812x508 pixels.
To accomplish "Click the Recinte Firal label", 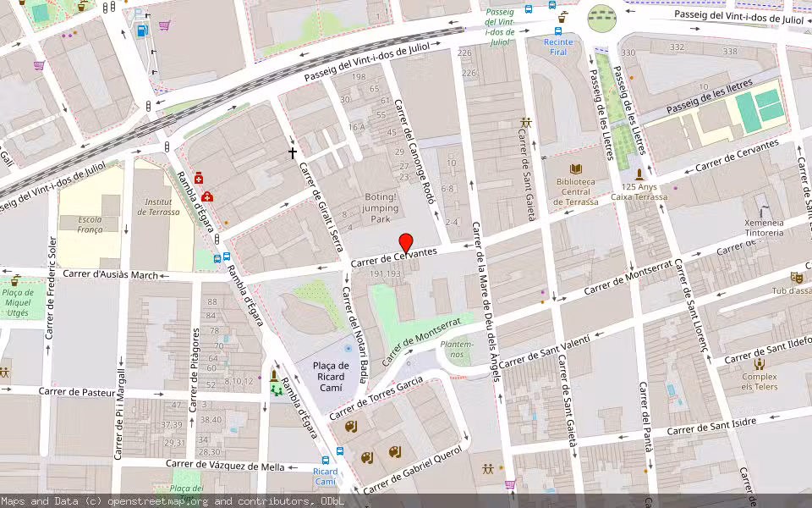I will tap(558, 47).
